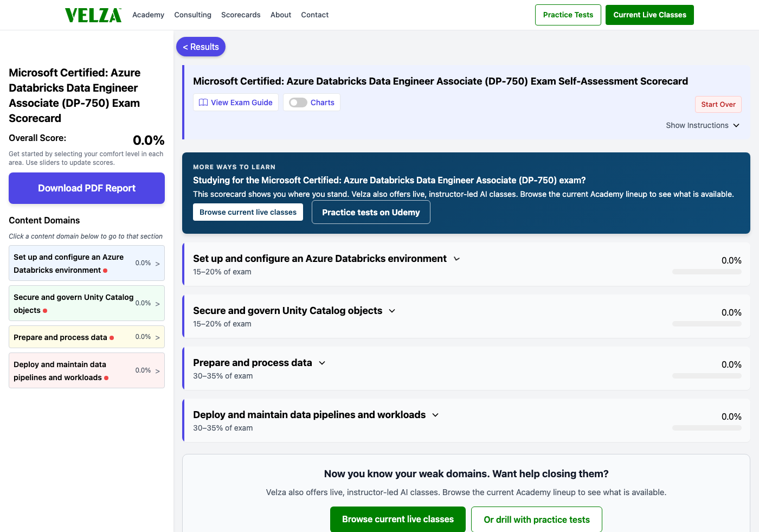Viewport: 759px width, 532px height.
Task: Click progress bar for Deploy and maintain data pipelines
Action: (707, 428)
